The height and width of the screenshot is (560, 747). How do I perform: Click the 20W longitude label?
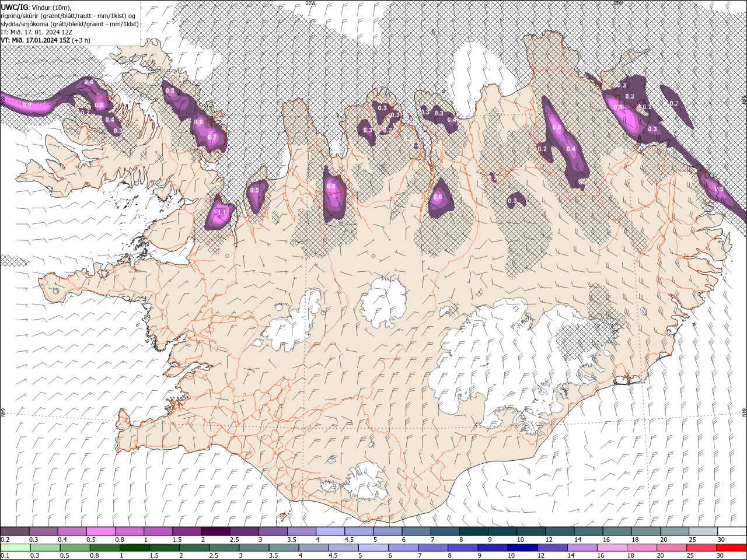coord(310,3)
